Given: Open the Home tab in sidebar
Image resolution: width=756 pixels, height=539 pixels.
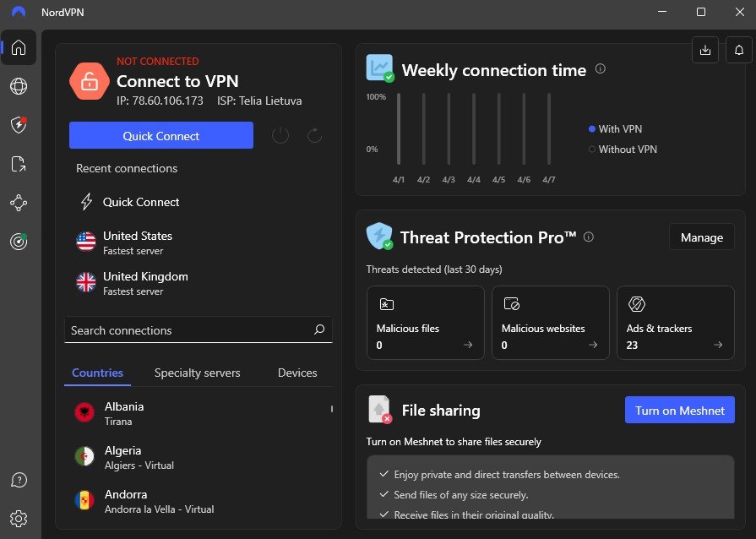Looking at the screenshot, I should pos(19,47).
